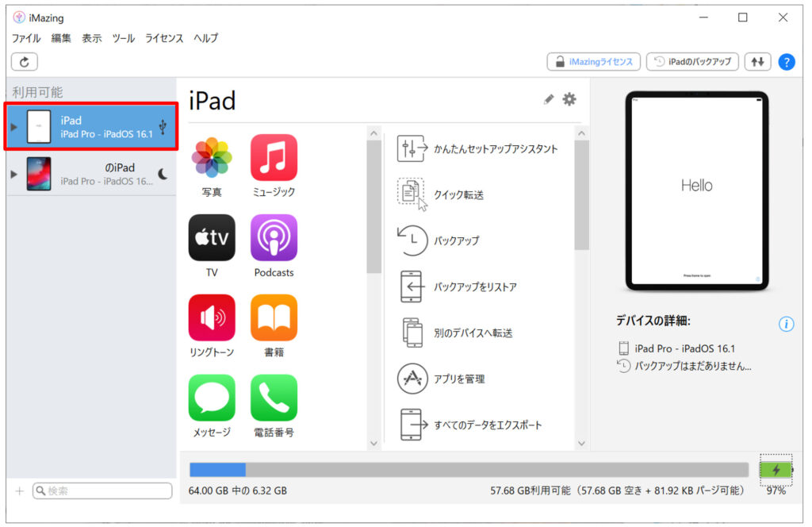Select the iPad Pro iPadOS 16.1 device

[x=91, y=126]
